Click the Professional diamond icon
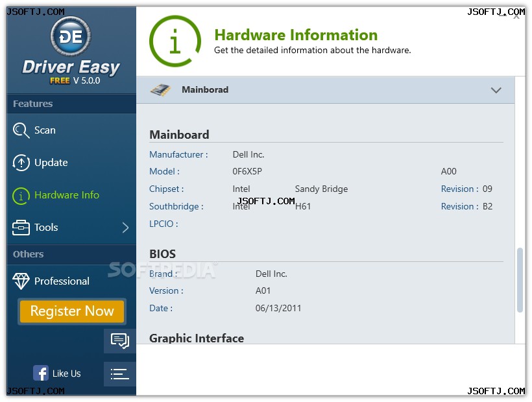This screenshot has width=532, height=402. click(21, 281)
